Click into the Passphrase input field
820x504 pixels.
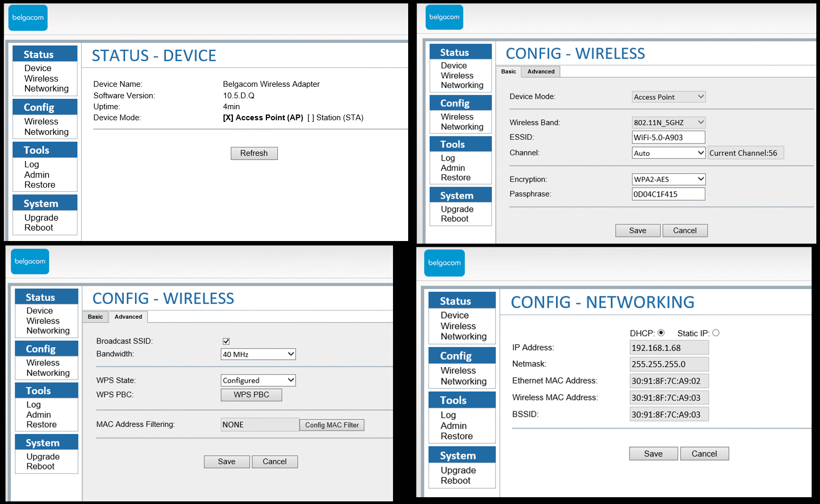click(668, 194)
